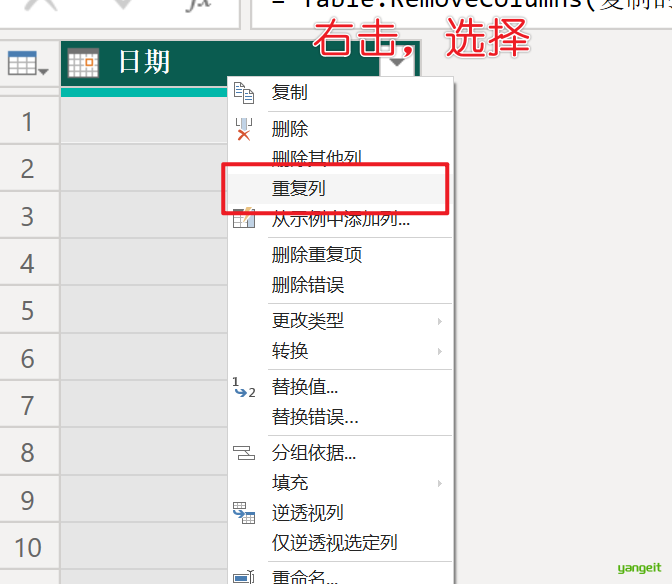
Task: Click the add-column-from-examples icon
Action: tap(244, 219)
